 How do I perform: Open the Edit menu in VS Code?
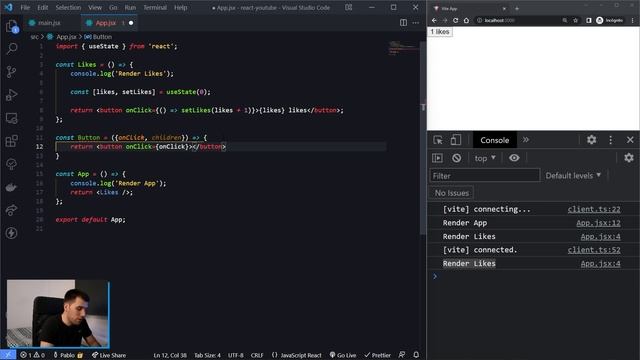click(42, 7)
